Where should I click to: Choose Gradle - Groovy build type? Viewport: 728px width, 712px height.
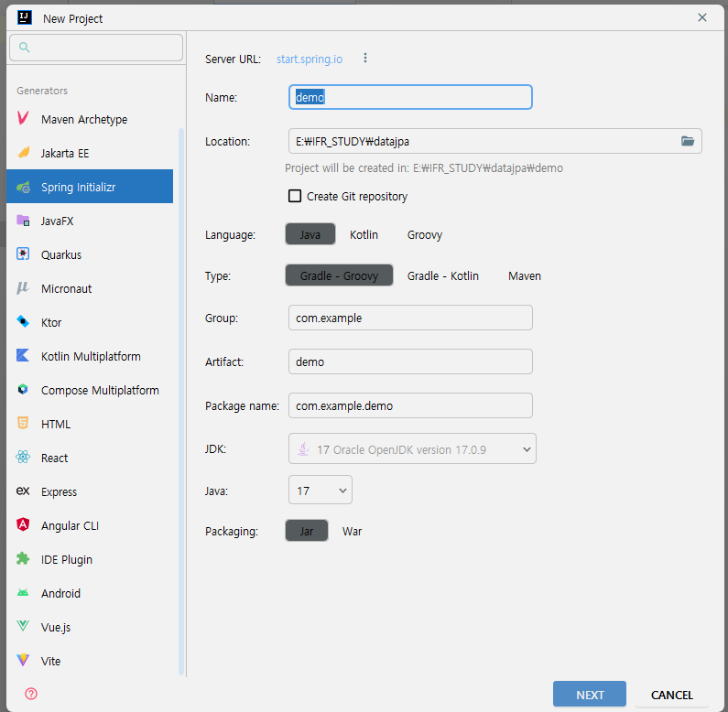tap(339, 275)
